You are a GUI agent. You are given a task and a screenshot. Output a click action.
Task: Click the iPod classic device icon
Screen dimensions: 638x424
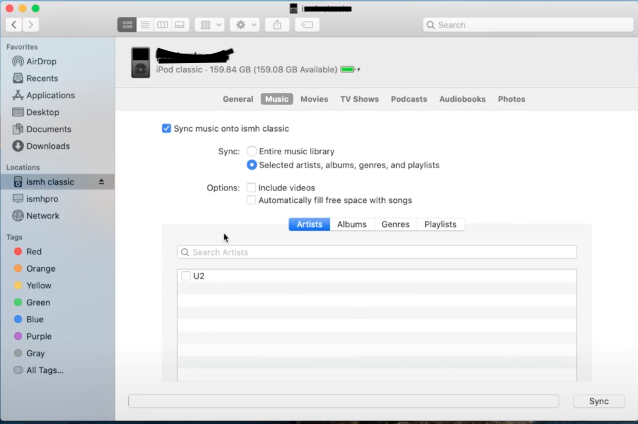[x=141, y=62]
